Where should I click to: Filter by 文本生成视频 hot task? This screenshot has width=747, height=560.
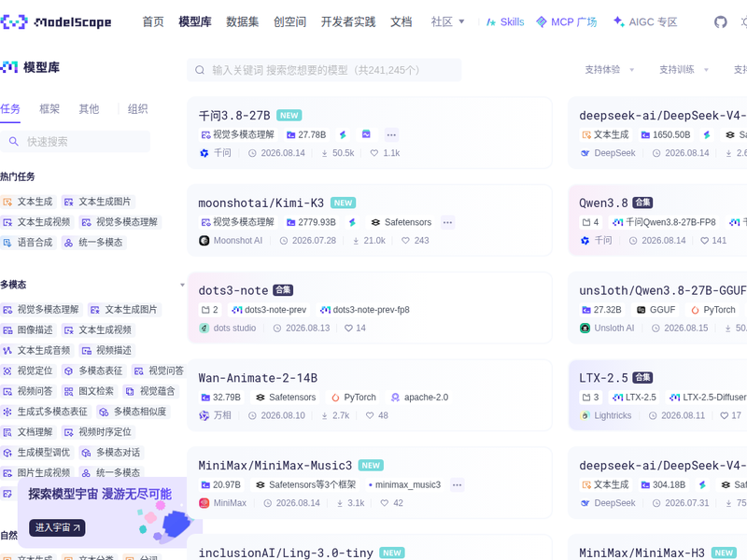(x=36, y=222)
